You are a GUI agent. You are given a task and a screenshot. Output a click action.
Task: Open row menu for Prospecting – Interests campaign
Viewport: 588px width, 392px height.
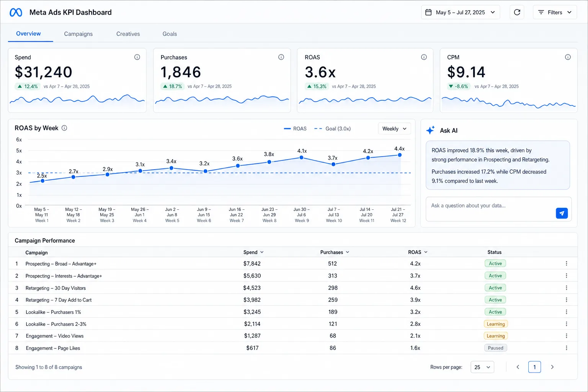(x=567, y=276)
